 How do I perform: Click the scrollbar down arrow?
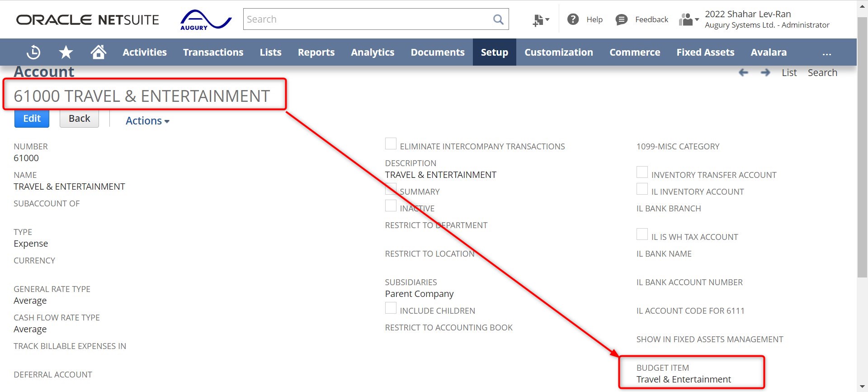click(862, 387)
